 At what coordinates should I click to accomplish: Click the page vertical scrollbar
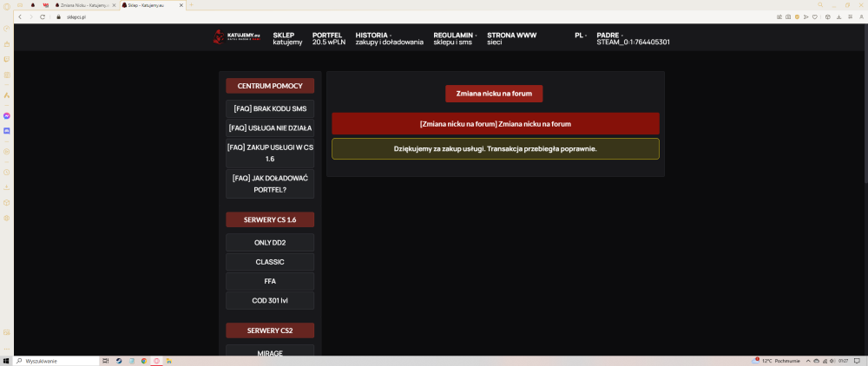(x=865, y=105)
